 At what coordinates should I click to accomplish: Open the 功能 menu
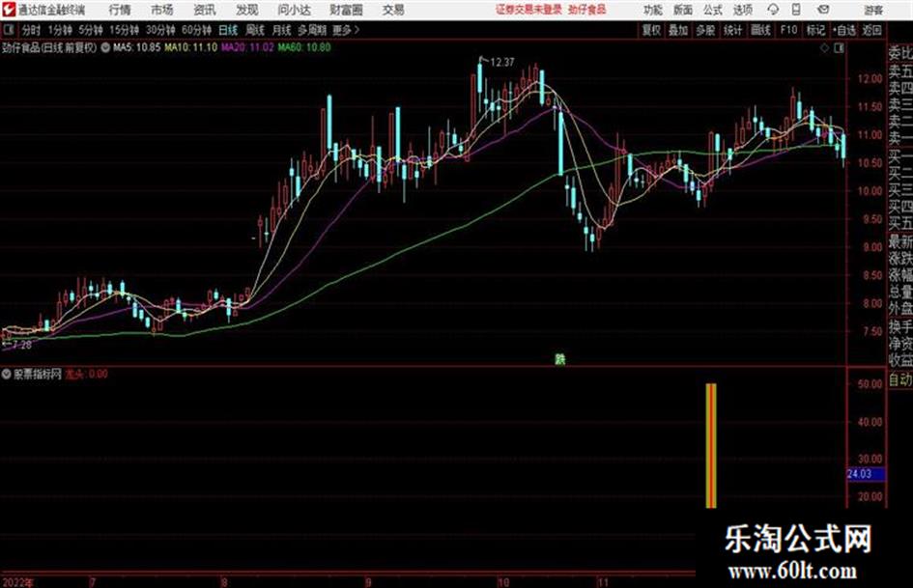(x=653, y=10)
